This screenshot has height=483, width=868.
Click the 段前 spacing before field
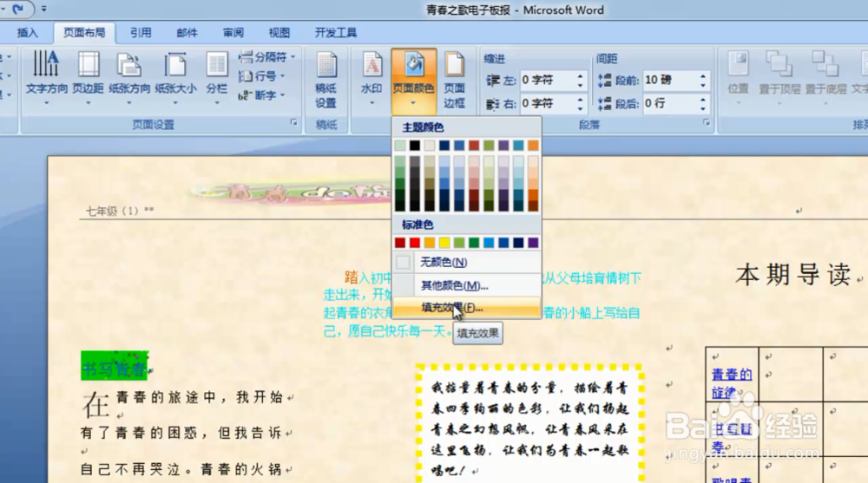point(670,81)
